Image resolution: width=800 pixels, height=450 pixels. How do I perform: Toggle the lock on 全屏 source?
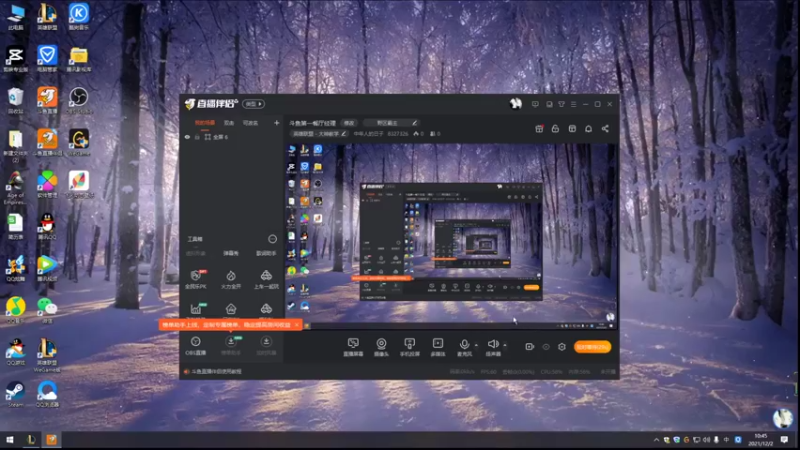(x=197, y=137)
